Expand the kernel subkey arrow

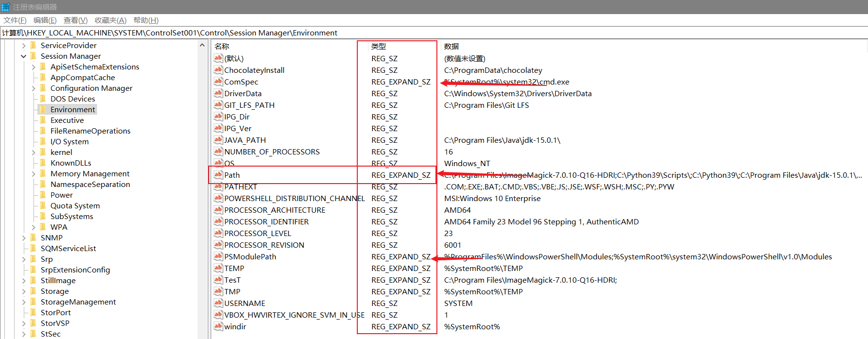[x=33, y=153]
